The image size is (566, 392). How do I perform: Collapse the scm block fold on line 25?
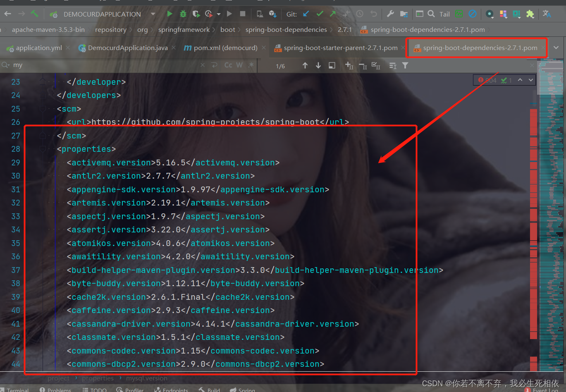click(42, 109)
